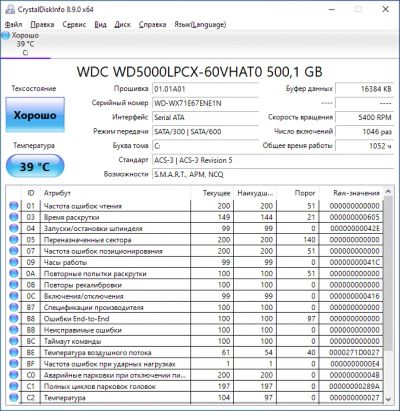Open the Сервис menu
Viewport: 400px width, 411px height.
[74, 24]
